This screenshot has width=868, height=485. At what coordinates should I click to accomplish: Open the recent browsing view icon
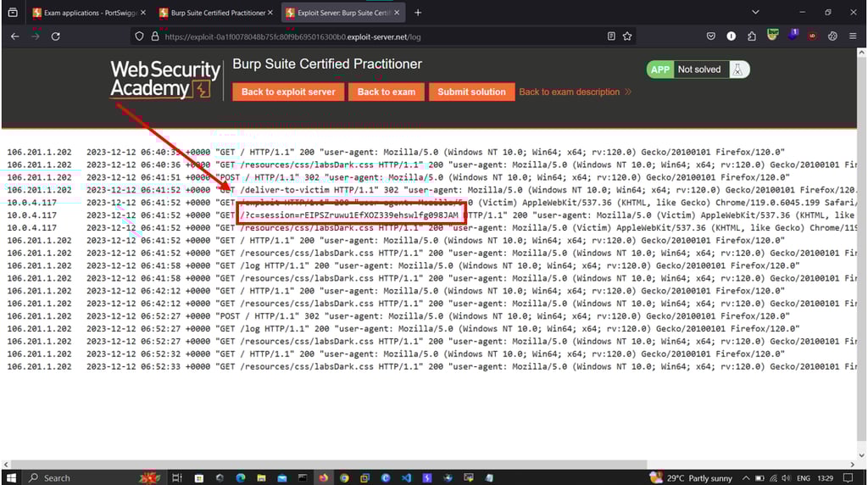[13, 12]
